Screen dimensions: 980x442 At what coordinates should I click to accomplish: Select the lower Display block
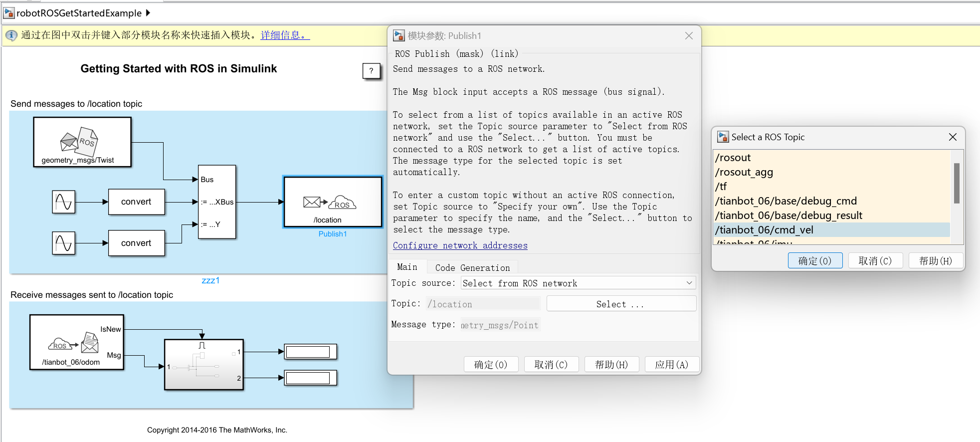click(311, 378)
